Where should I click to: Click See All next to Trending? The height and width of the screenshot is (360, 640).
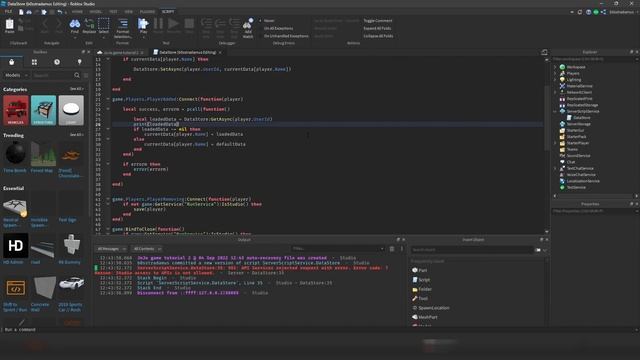pyautogui.click(x=76, y=135)
